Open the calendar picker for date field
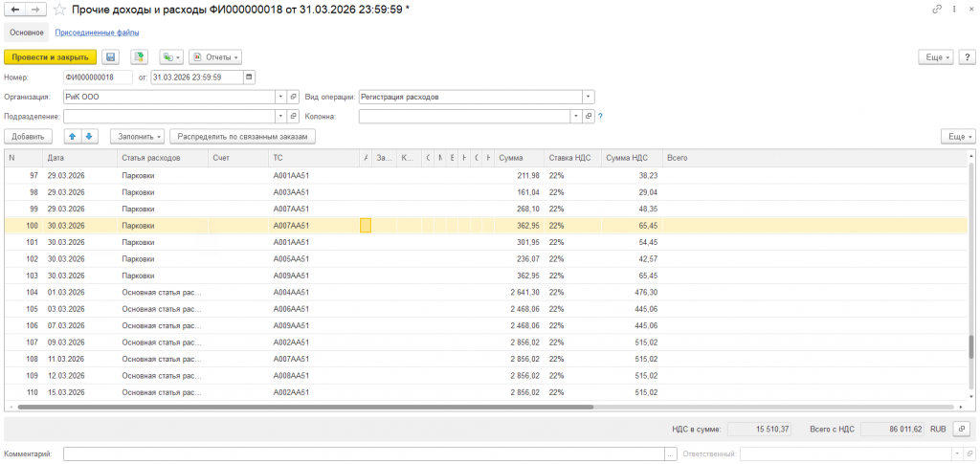The height and width of the screenshot is (464, 980). [250, 77]
